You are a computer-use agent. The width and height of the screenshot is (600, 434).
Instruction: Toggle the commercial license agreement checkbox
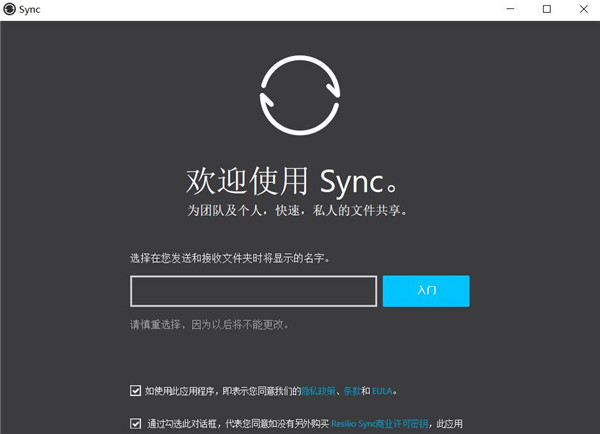tap(135, 424)
